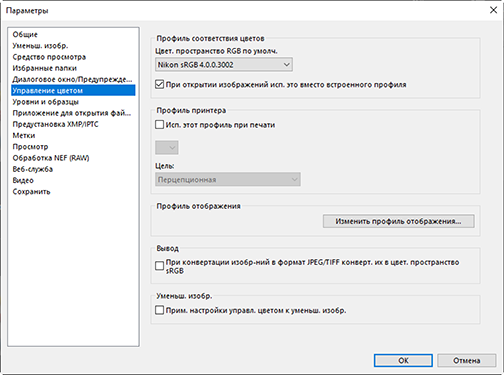
Task: Select Обработка NEF (RAW) category
Action: 73,158
